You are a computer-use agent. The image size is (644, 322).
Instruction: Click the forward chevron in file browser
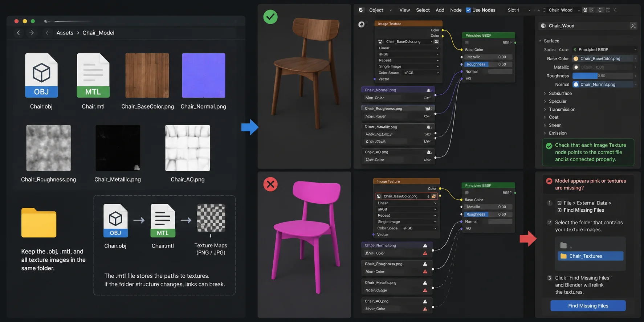[32, 33]
